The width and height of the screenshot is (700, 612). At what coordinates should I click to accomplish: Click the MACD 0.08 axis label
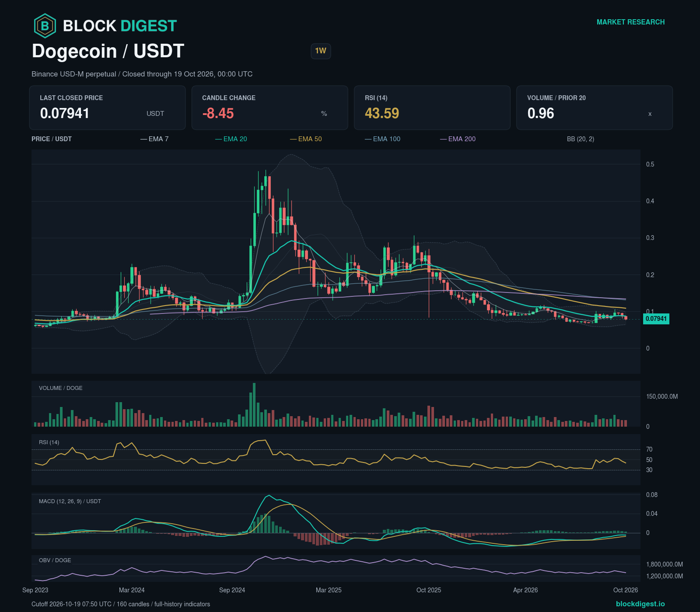(652, 495)
